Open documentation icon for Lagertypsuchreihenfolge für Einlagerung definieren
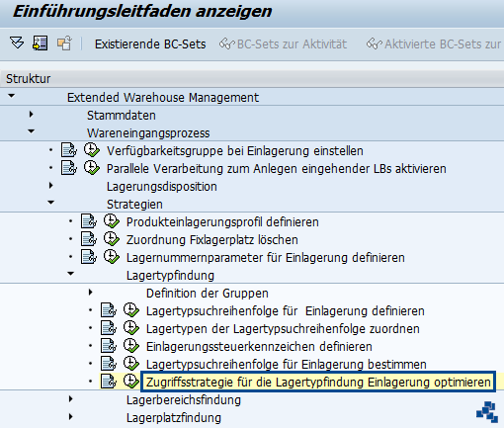The image size is (504, 428). pos(109,310)
